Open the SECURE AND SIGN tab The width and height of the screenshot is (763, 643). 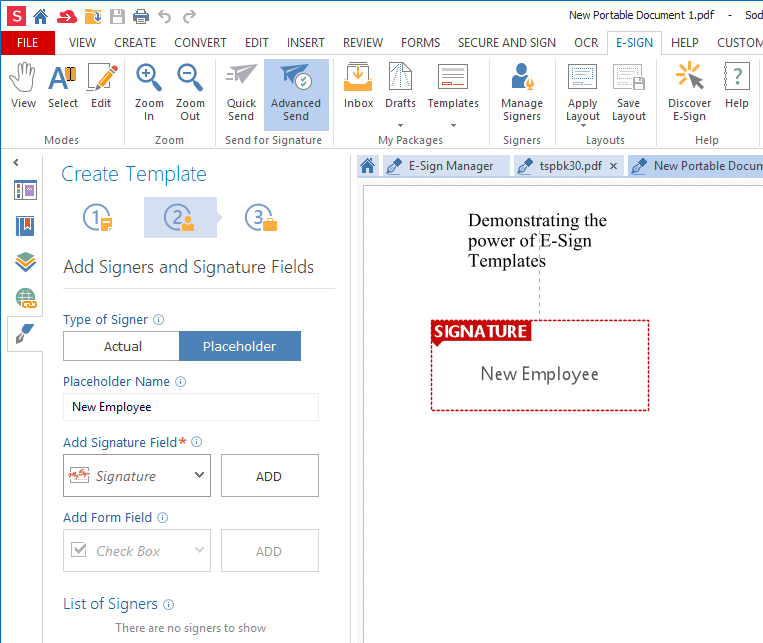(507, 43)
